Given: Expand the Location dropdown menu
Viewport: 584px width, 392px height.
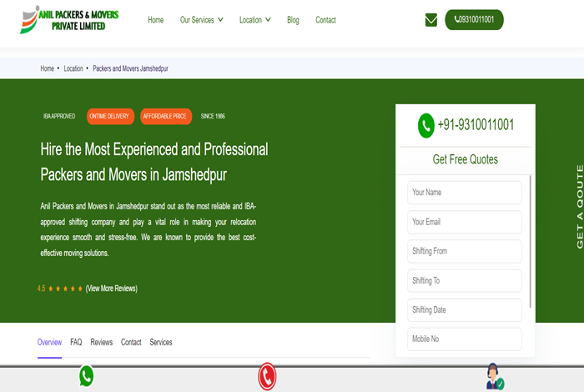Looking at the screenshot, I should pyautogui.click(x=254, y=20).
